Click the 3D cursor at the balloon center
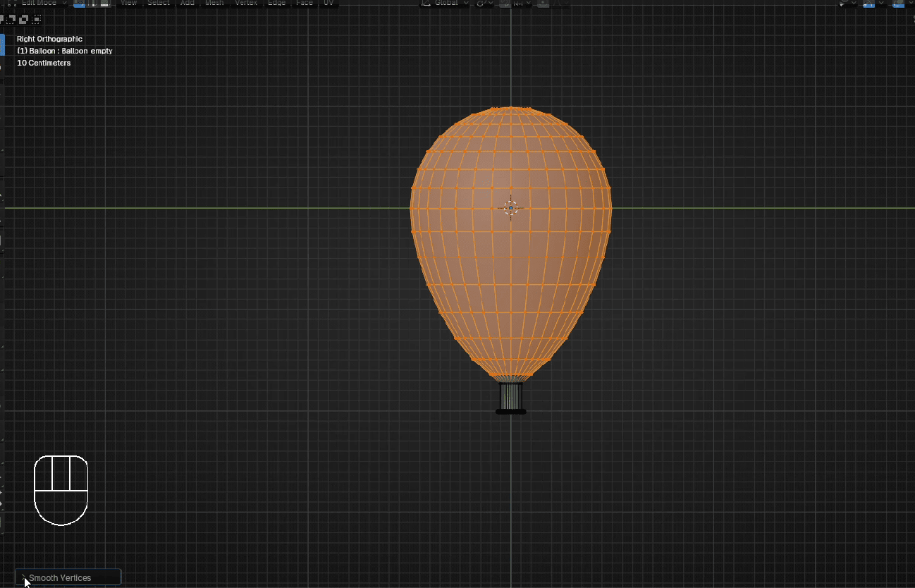This screenshot has height=588, width=915. point(511,207)
